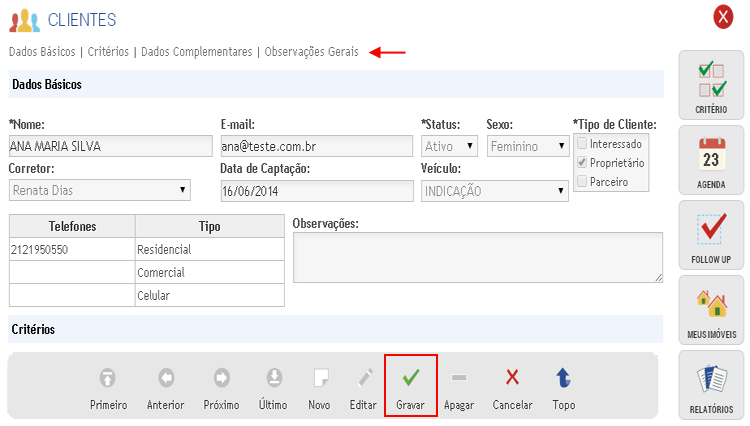Open the Status dropdown

(x=449, y=146)
